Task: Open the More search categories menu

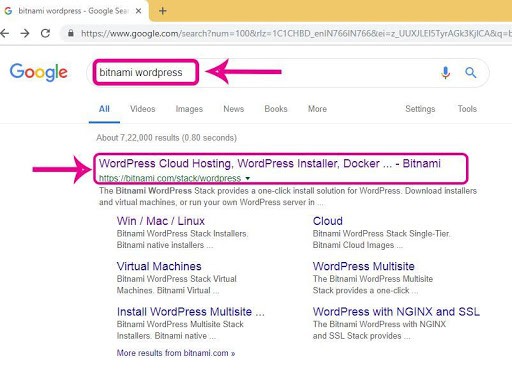Action: [x=317, y=109]
